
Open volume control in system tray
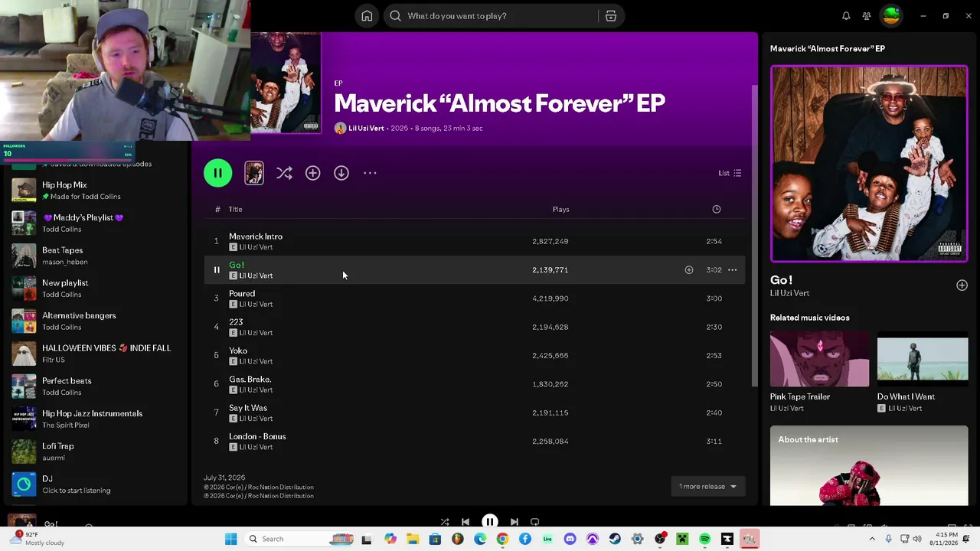(x=917, y=539)
